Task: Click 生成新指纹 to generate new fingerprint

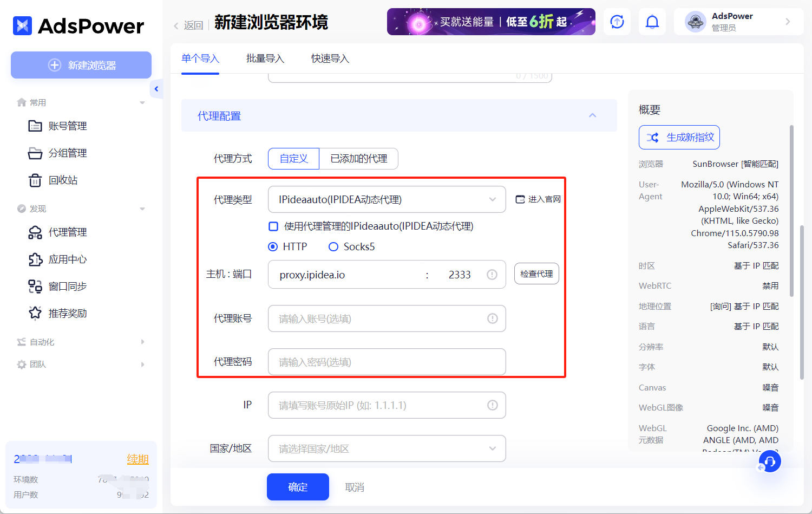Action: [x=679, y=137]
